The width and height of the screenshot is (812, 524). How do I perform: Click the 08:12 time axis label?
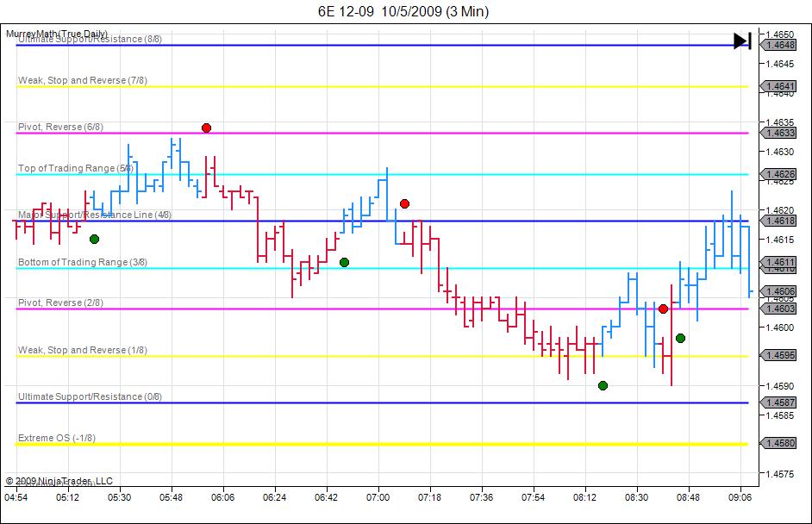click(x=585, y=497)
